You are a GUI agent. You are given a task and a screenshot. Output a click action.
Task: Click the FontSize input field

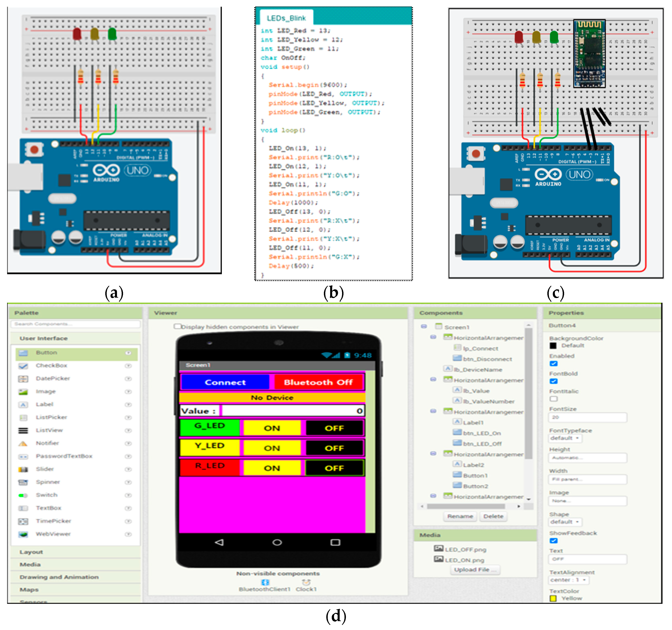coord(588,418)
